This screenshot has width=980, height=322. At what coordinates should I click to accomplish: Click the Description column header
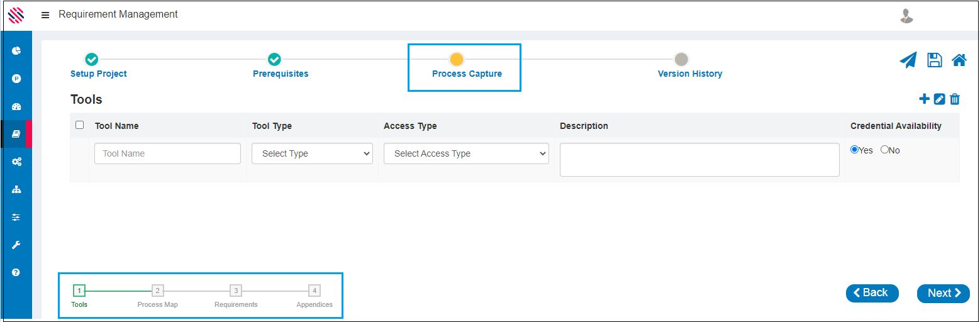pos(584,126)
